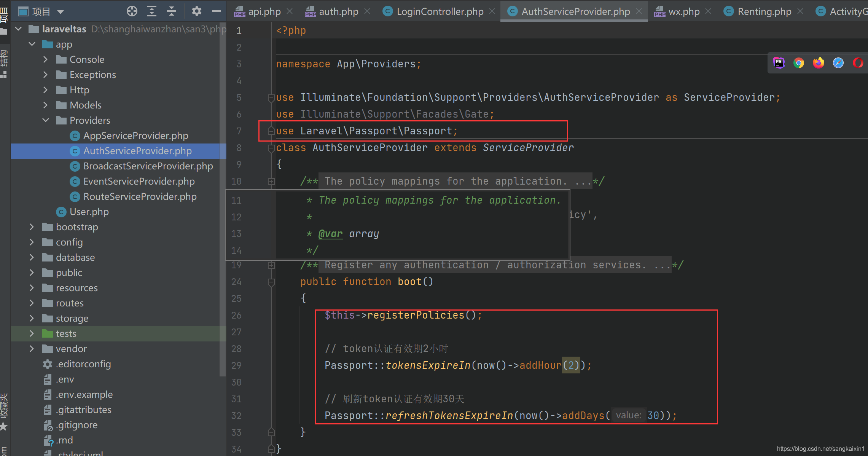Select the .env.example file
868x456 pixels.
[x=78, y=394]
